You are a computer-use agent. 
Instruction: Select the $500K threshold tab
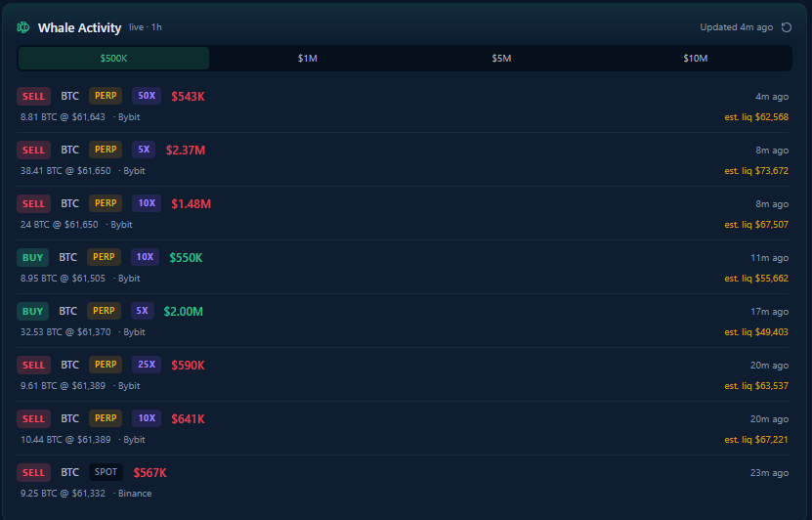click(114, 58)
